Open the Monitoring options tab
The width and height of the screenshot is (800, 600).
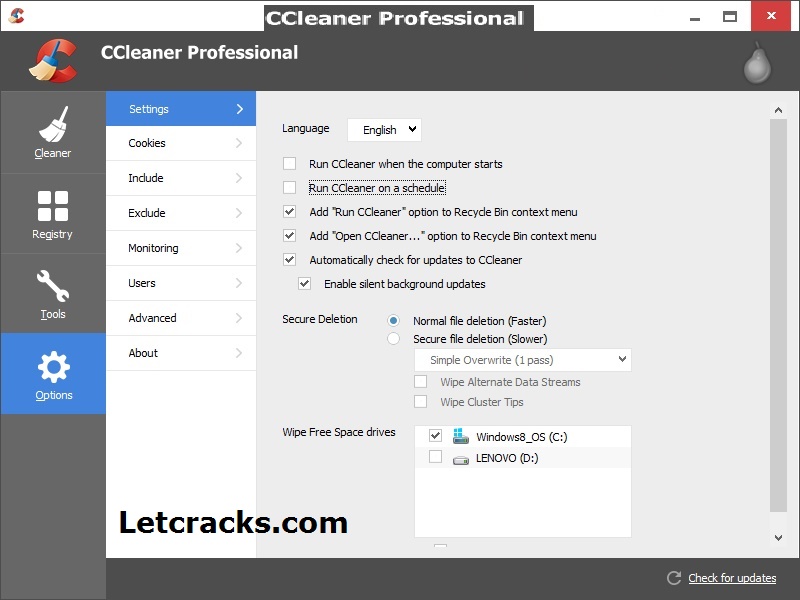tap(181, 248)
